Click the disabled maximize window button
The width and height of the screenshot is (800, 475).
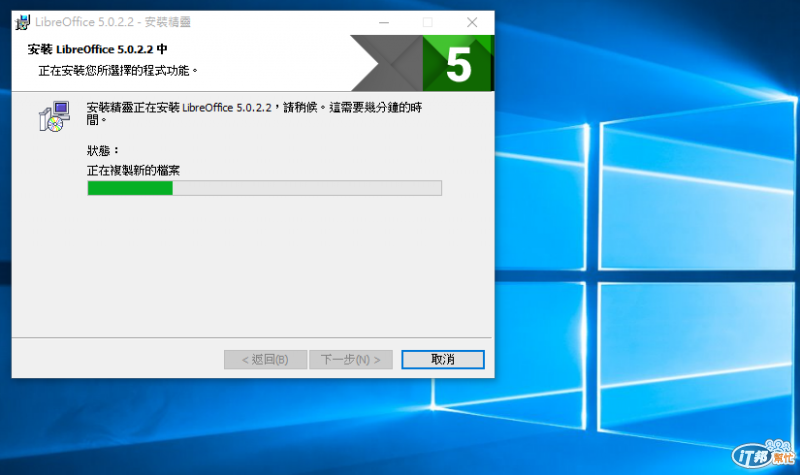coord(428,22)
